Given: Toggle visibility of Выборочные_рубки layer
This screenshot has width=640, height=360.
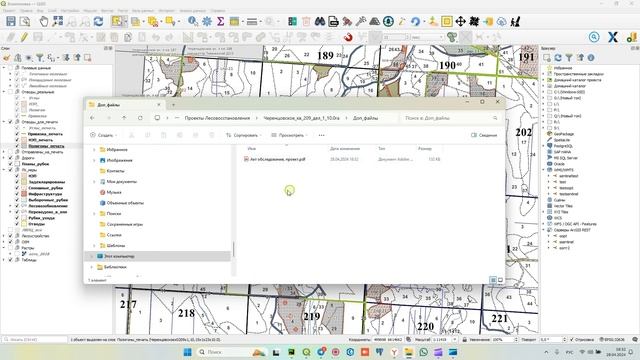Looking at the screenshot, I should 17,200.
